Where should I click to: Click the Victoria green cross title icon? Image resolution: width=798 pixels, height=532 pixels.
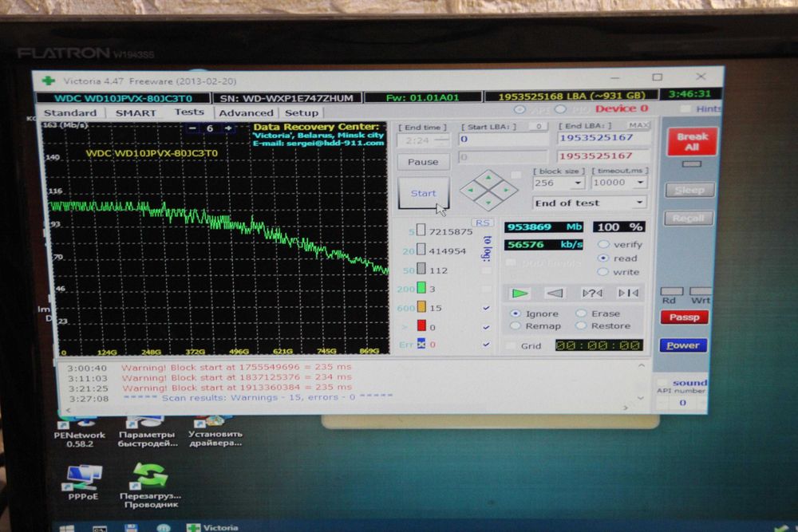pos(49,81)
